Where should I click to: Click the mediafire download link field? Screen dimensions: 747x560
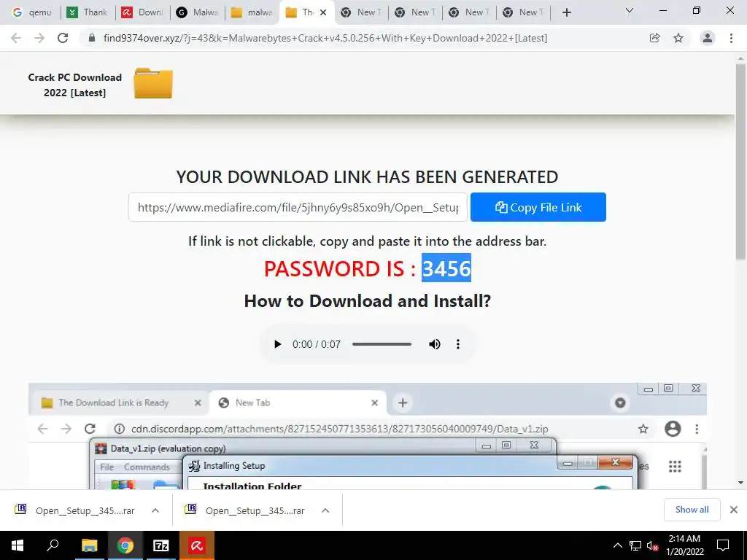coord(298,207)
